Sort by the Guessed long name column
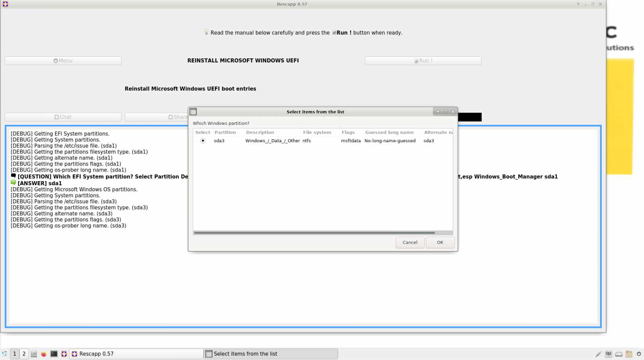The width and height of the screenshot is (644, 360). coord(389,132)
